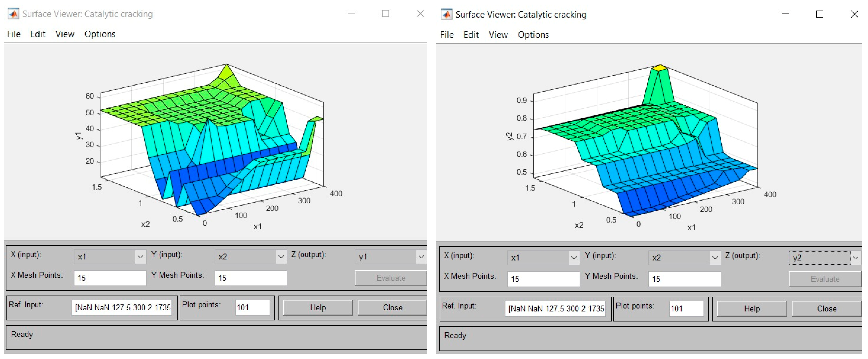Click X Mesh Points field in left window
This screenshot has width=868, height=359.
(x=110, y=278)
